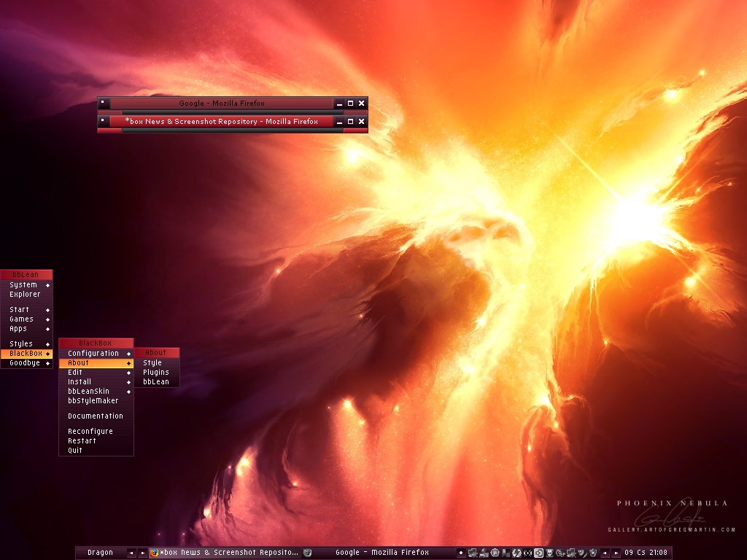Click the right arrow beside the Dragon label

(142, 553)
